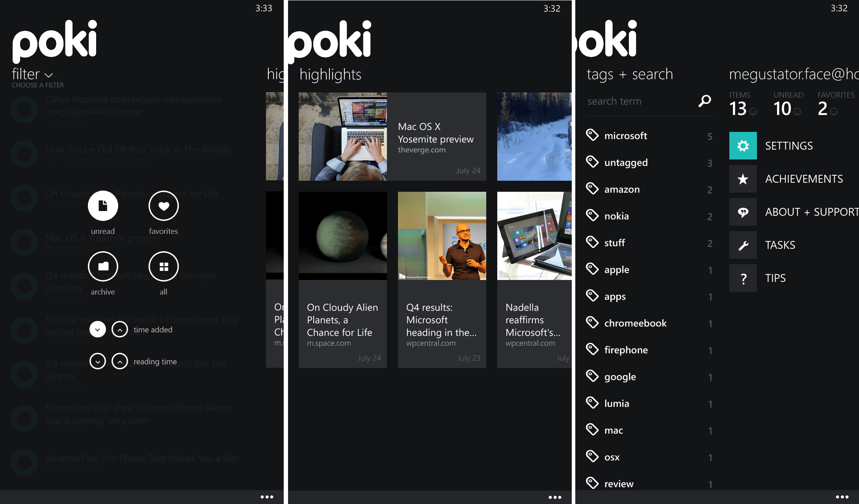Click the amazon tag count 2
This screenshot has height=504, width=859.
pyautogui.click(x=710, y=190)
